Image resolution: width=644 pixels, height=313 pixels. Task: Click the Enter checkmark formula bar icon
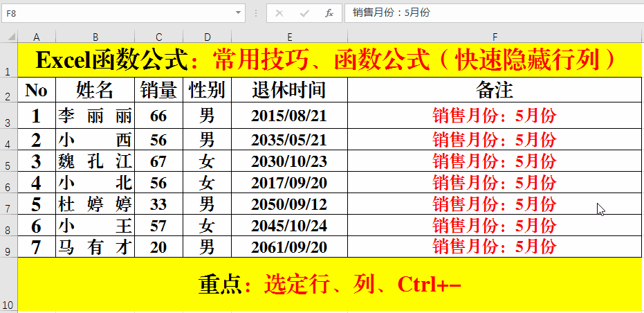304,13
